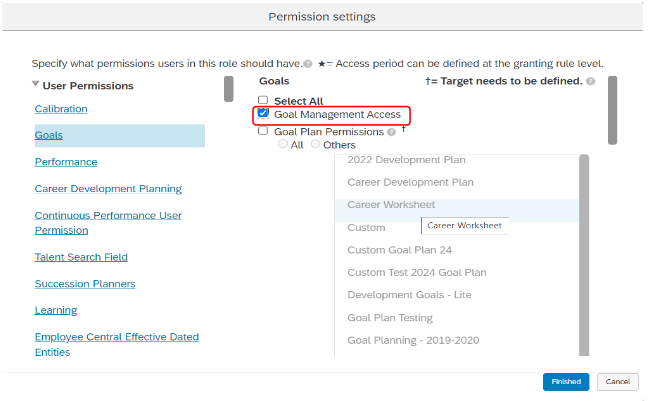Click help icon next to Target needs defined

point(590,81)
